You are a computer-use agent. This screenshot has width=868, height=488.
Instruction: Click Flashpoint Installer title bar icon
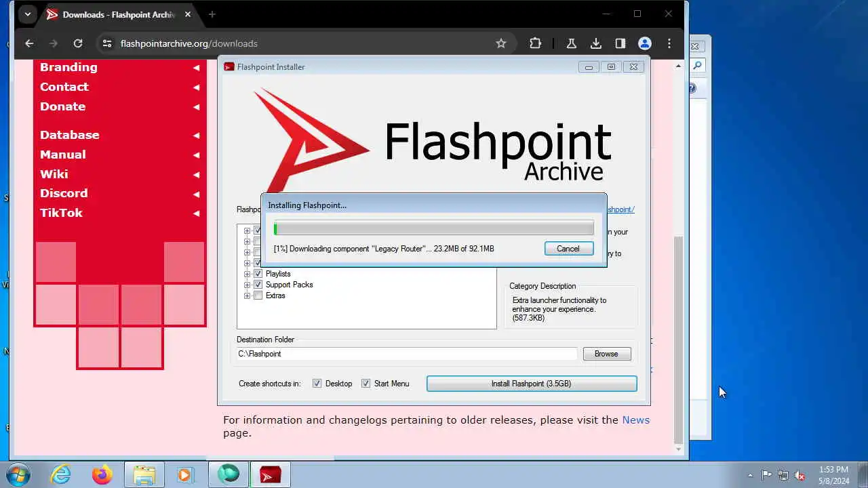pyautogui.click(x=229, y=66)
